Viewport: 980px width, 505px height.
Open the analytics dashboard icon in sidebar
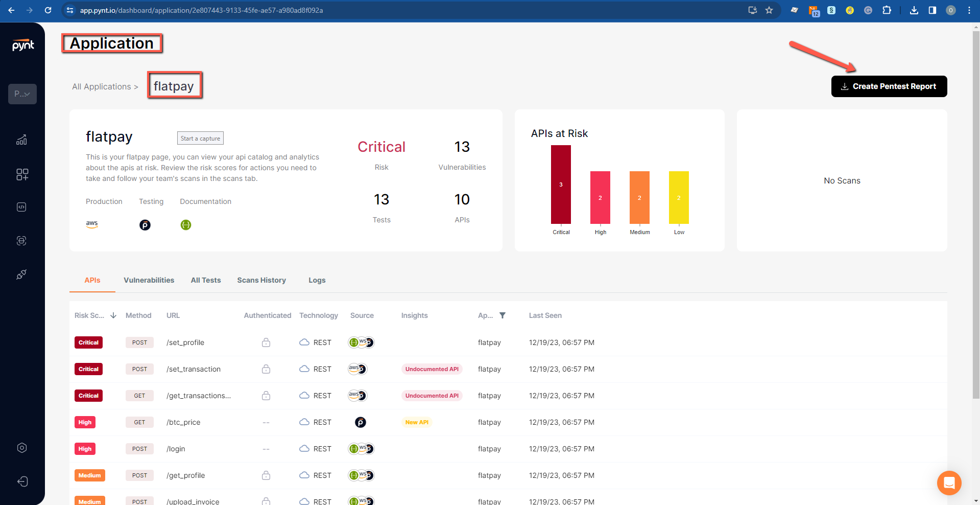click(x=21, y=140)
